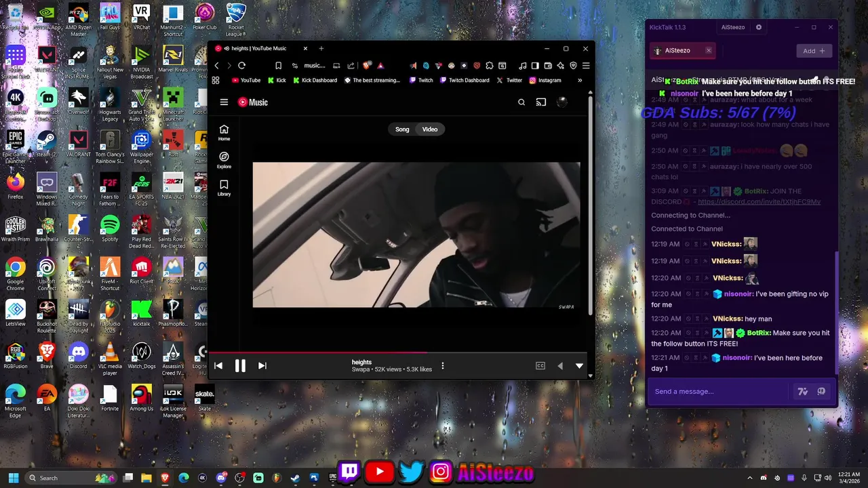Viewport: 868px width, 488px height.
Task: Open volume control in the player bar
Action: click(x=560, y=366)
